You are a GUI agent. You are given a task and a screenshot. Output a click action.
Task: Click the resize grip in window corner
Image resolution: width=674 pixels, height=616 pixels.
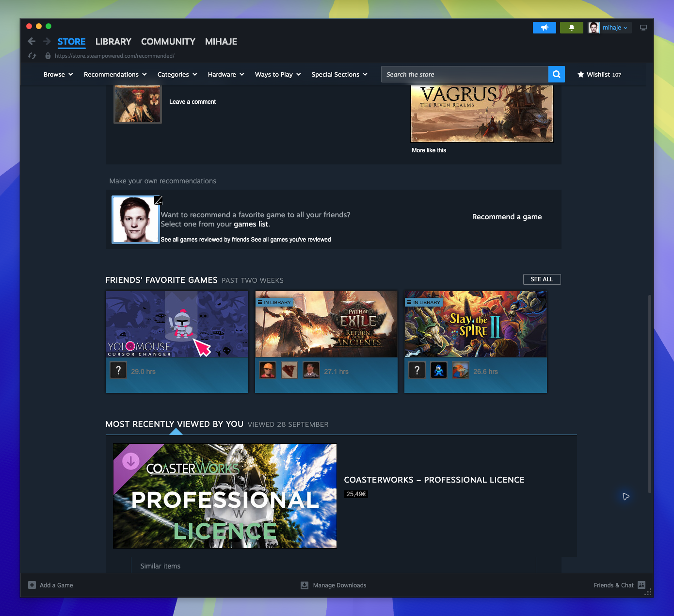[x=648, y=592]
